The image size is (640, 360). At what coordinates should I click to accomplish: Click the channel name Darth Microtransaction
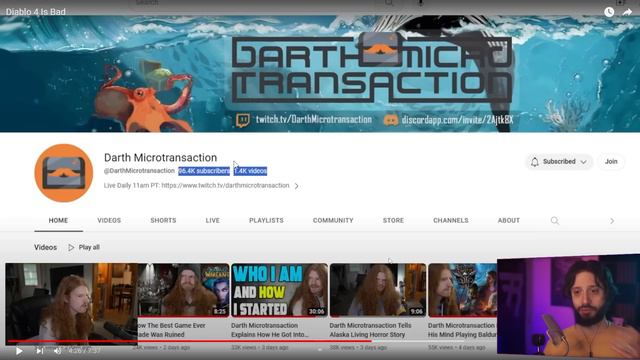(160, 158)
